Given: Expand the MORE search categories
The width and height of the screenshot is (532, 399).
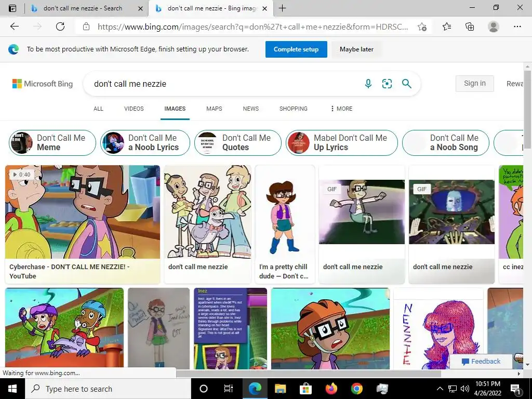Looking at the screenshot, I should pos(341,109).
